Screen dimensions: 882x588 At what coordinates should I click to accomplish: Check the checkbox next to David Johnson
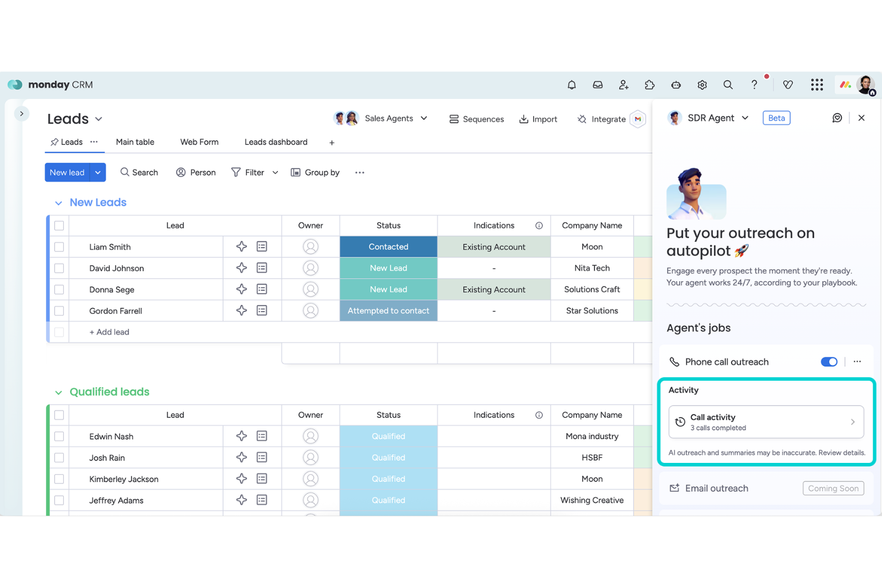tap(58, 267)
